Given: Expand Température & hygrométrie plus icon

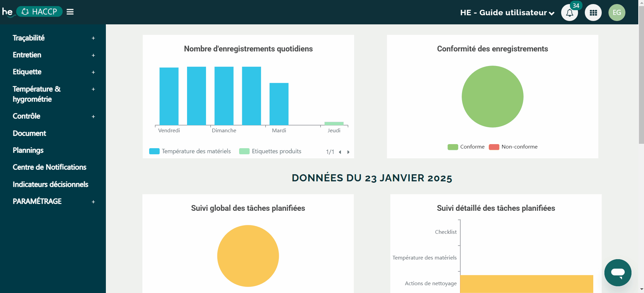Looking at the screenshot, I should 93,89.
